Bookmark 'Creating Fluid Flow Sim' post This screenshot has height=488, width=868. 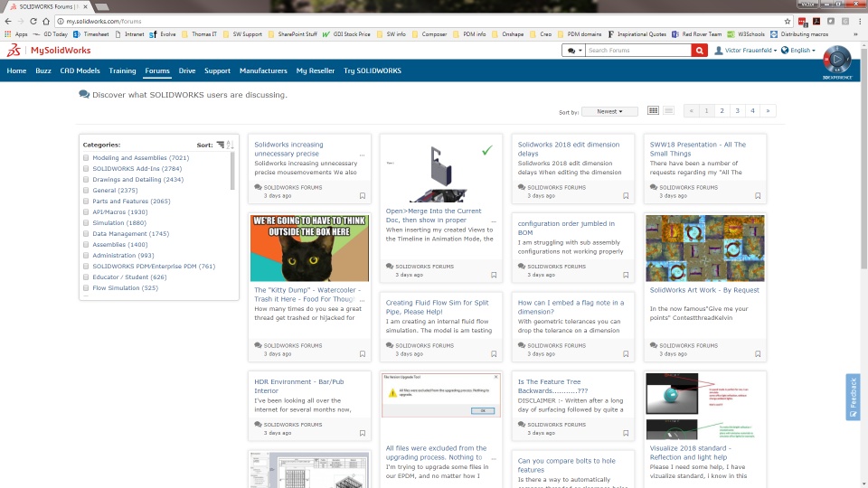(494, 354)
